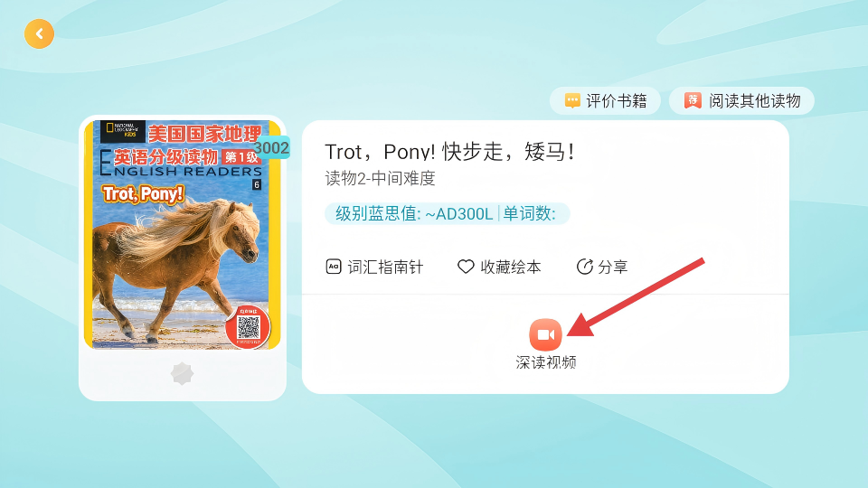Open the 词汇指南针 vocabulary icon
The width and height of the screenshot is (868, 488).
pos(334,267)
